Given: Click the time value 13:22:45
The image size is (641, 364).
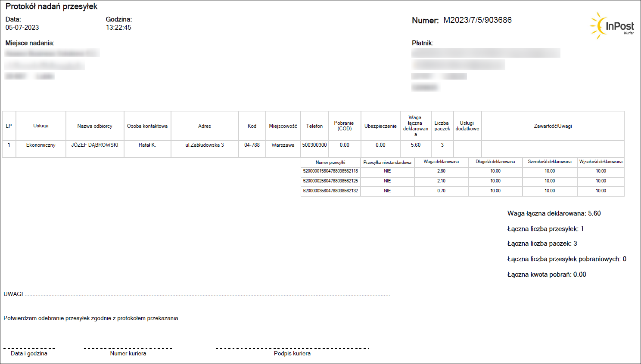Looking at the screenshot, I should (x=118, y=28).
